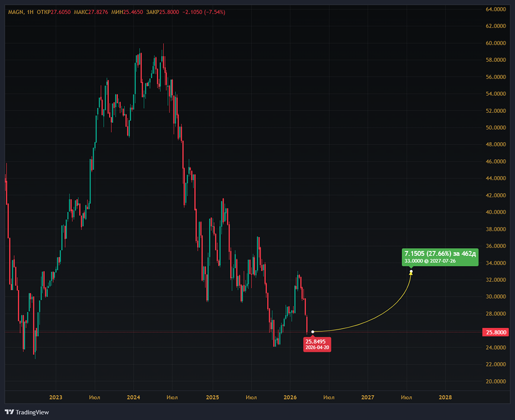Select the forecast start point dot
The height and width of the screenshot is (420, 515).
coord(313,331)
